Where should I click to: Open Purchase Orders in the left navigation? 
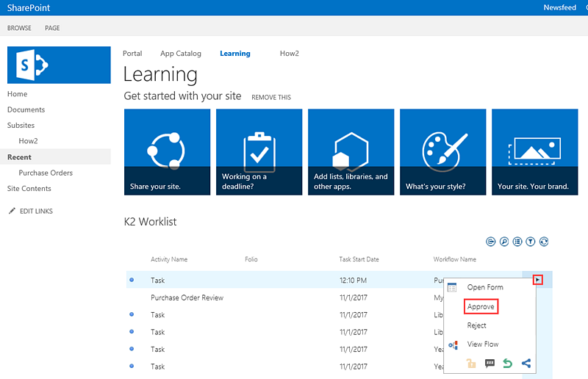click(x=46, y=173)
